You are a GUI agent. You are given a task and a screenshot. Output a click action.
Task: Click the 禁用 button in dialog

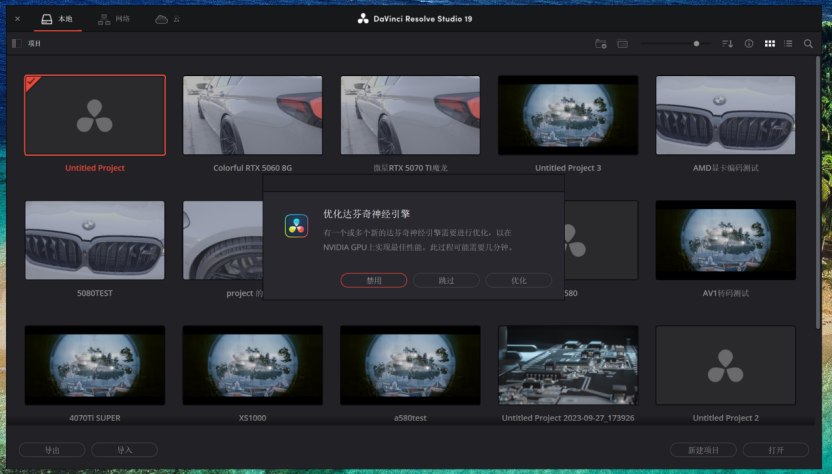374,280
